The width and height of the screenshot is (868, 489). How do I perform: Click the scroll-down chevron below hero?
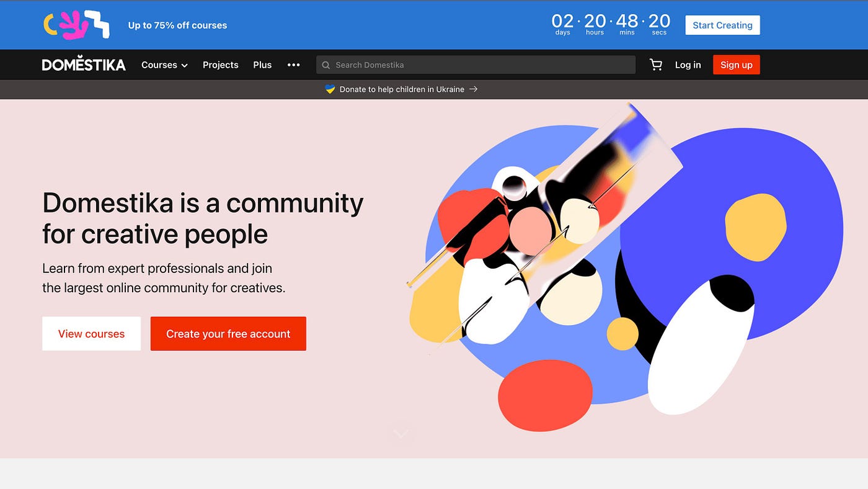tap(401, 433)
